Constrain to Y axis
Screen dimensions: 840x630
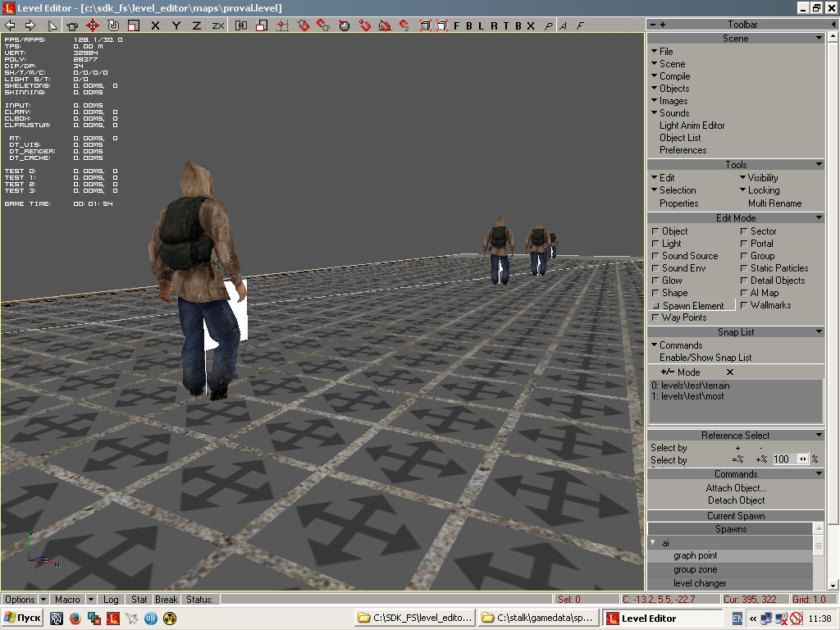176,25
